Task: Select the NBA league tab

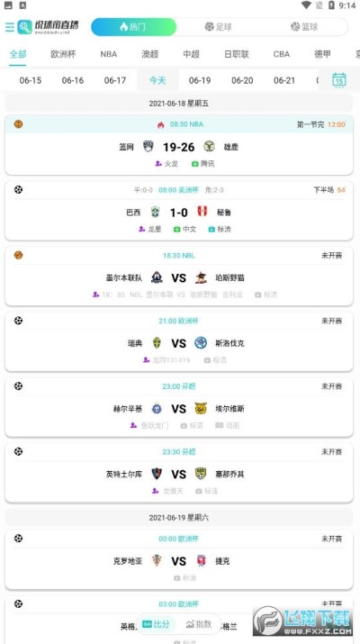Action: pyautogui.click(x=108, y=54)
